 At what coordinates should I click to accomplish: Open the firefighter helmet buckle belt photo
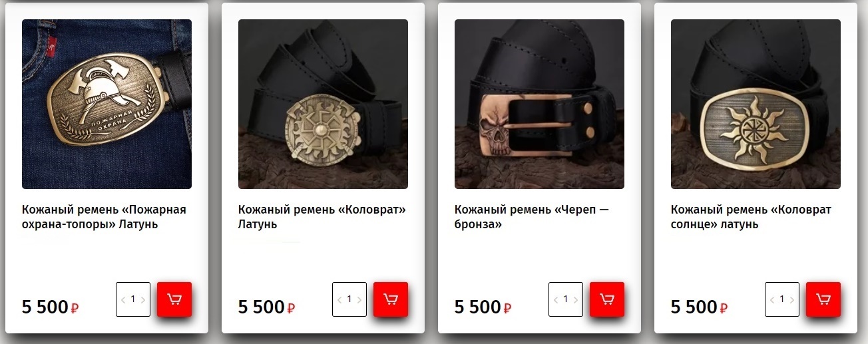107,104
